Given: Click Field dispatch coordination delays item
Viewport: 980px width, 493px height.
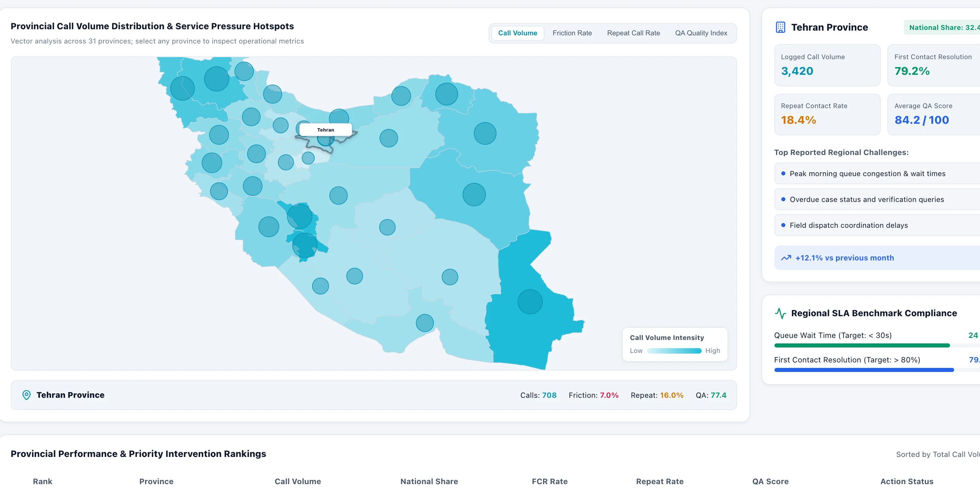Looking at the screenshot, I should click(x=877, y=225).
